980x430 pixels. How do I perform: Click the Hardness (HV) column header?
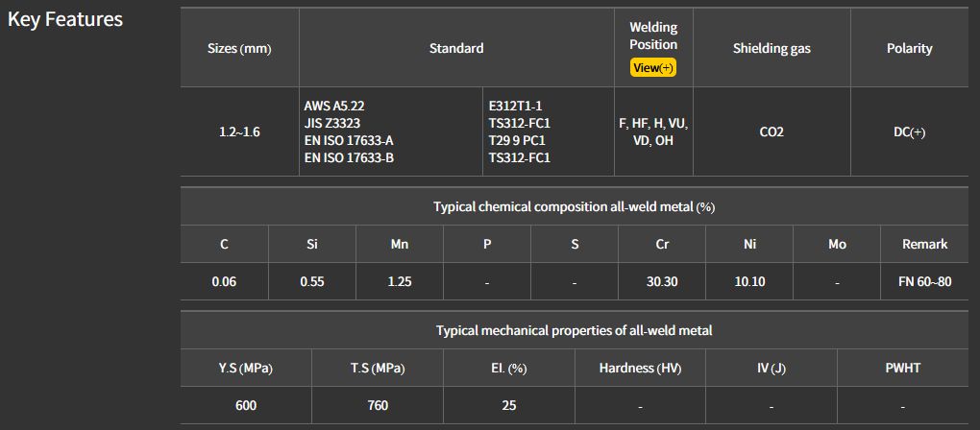640,369
